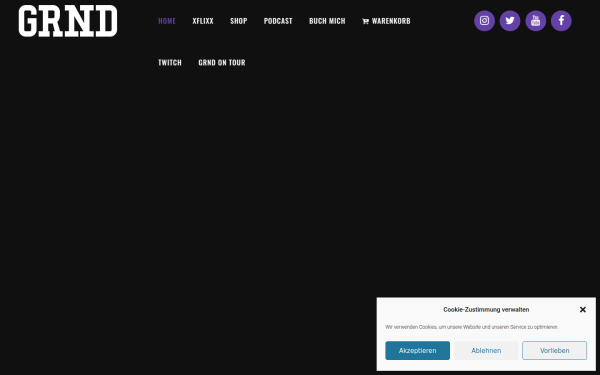Open the Twitch menu item

pyautogui.click(x=170, y=62)
